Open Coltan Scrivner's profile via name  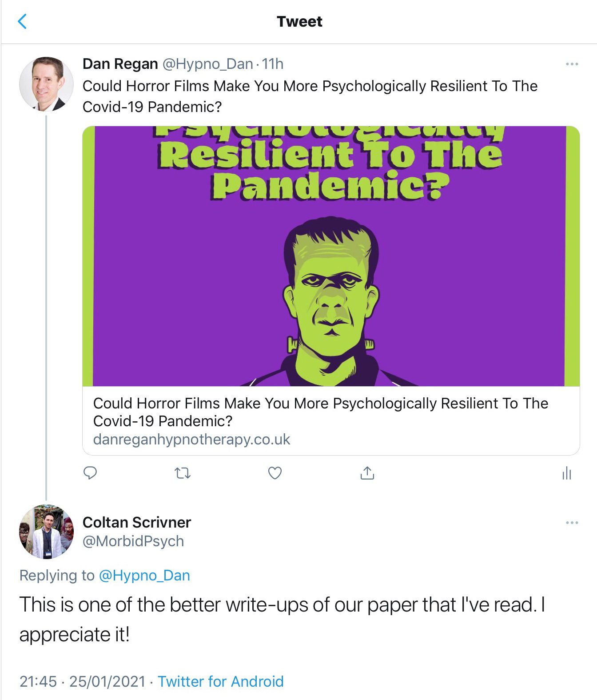tap(137, 522)
